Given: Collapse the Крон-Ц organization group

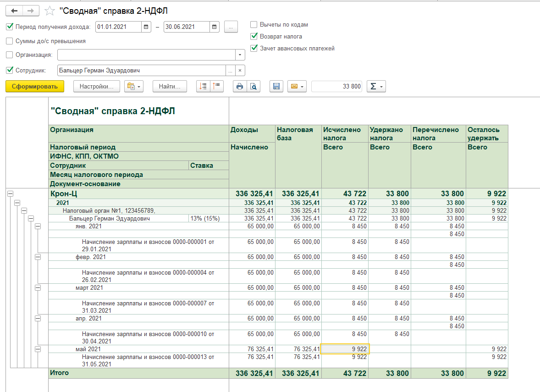Looking at the screenshot, I should tap(11, 194).
